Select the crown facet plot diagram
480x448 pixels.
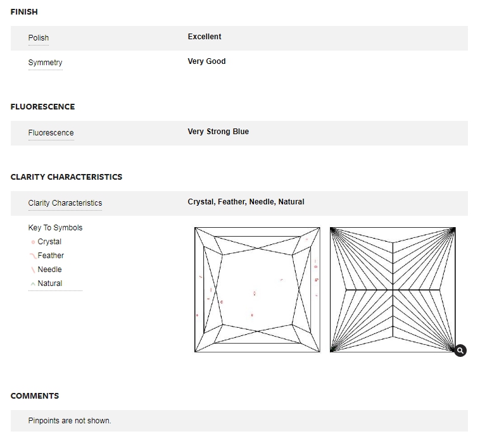[257, 289]
